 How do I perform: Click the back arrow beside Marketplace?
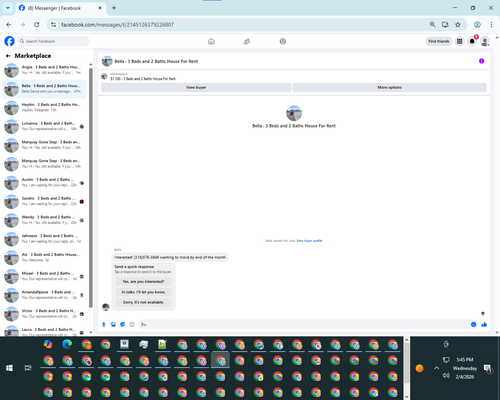click(8, 56)
